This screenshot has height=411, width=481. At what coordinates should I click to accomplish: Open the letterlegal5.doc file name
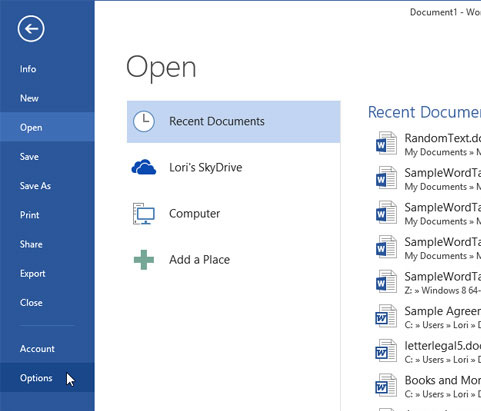(443, 346)
